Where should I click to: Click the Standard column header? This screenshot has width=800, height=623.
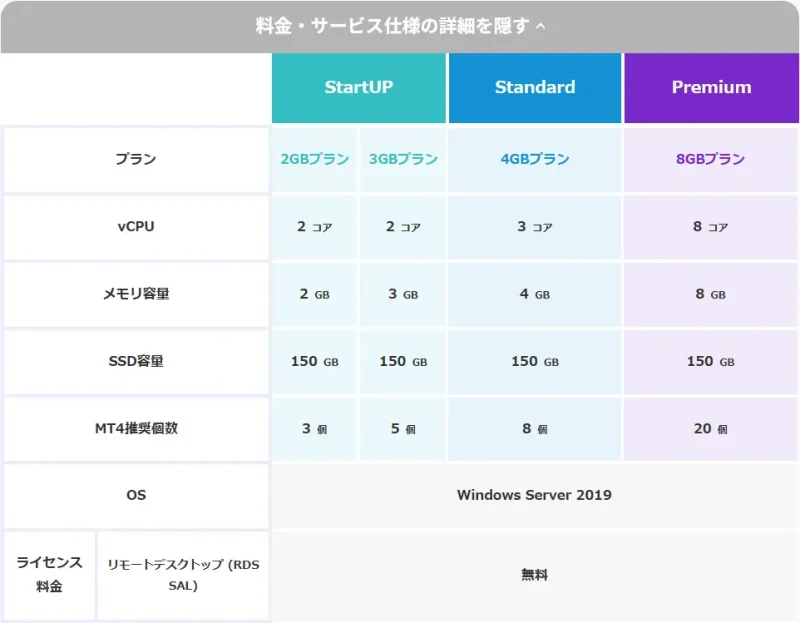coord(534,87)
